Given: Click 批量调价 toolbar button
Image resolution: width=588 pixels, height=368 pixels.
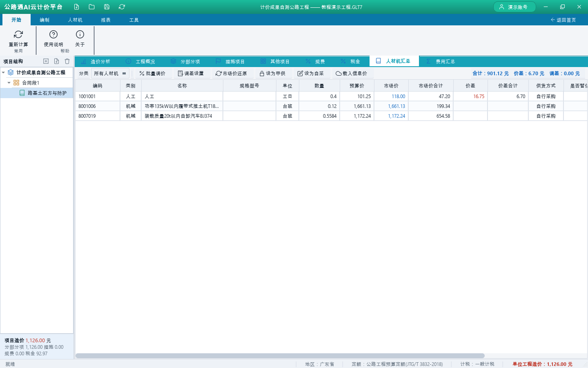Looking at the screenshot, I should [152, 74].
